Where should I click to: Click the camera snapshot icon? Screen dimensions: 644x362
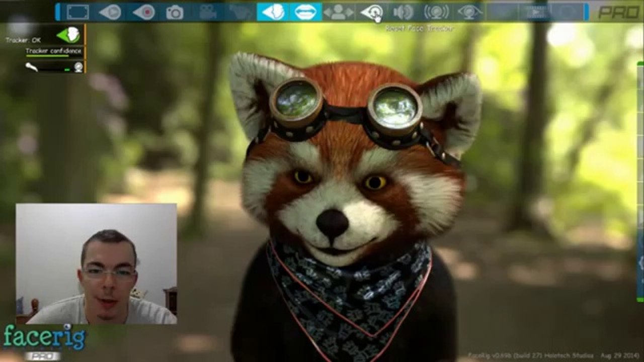175,12
